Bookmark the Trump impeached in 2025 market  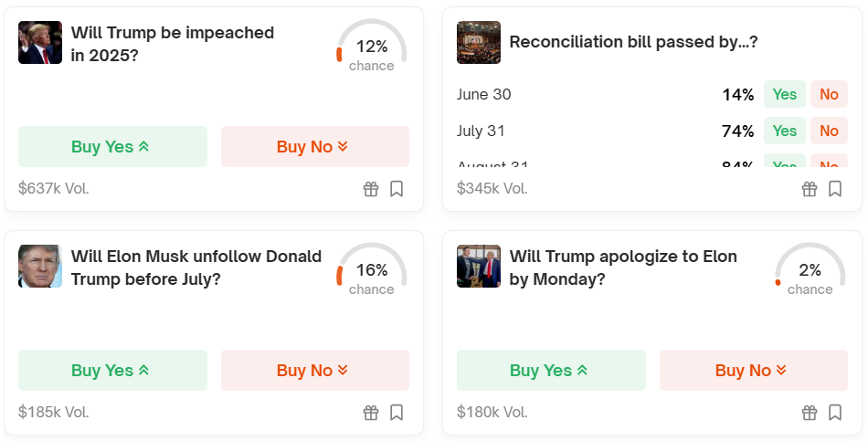(x=397, y=189)
